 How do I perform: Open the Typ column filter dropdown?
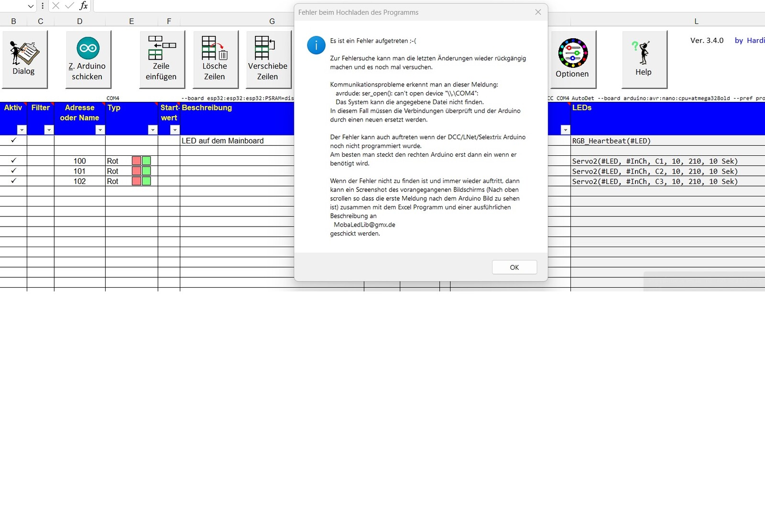[153, 130]
